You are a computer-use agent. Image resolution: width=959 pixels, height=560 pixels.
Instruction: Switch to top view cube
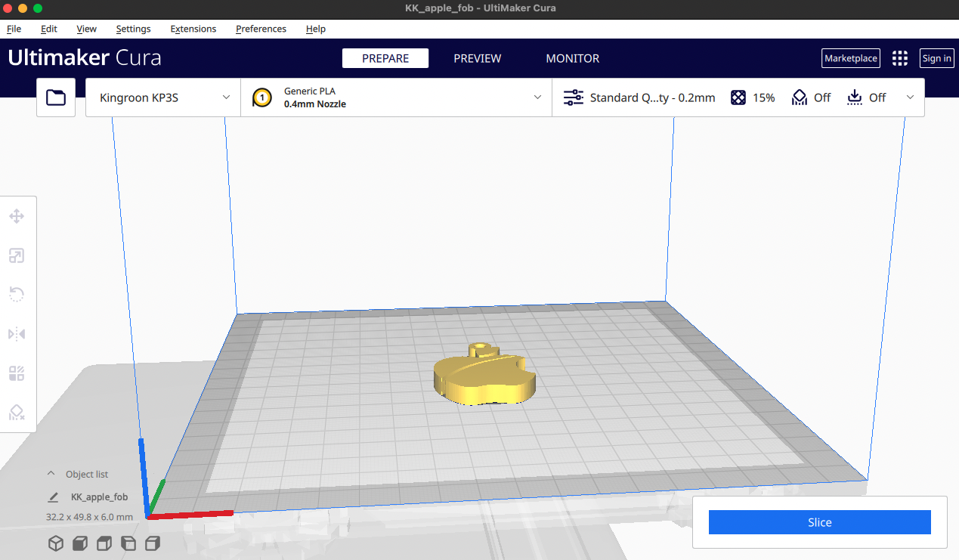[104, 543]
